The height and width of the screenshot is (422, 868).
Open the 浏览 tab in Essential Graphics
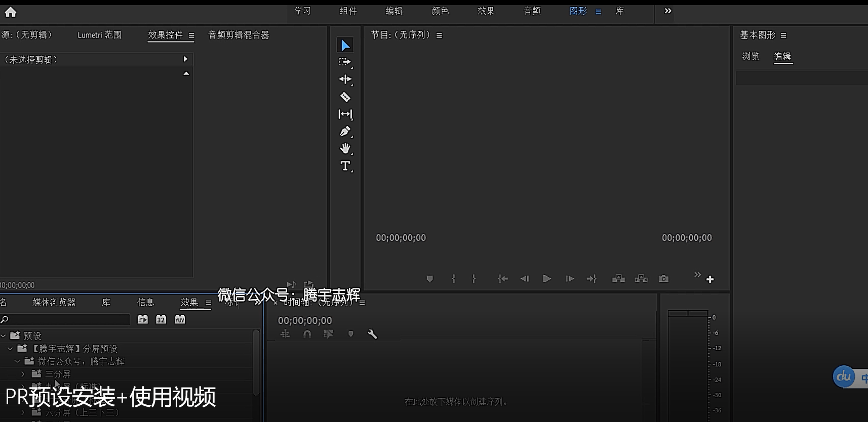(x=751, y=56)
